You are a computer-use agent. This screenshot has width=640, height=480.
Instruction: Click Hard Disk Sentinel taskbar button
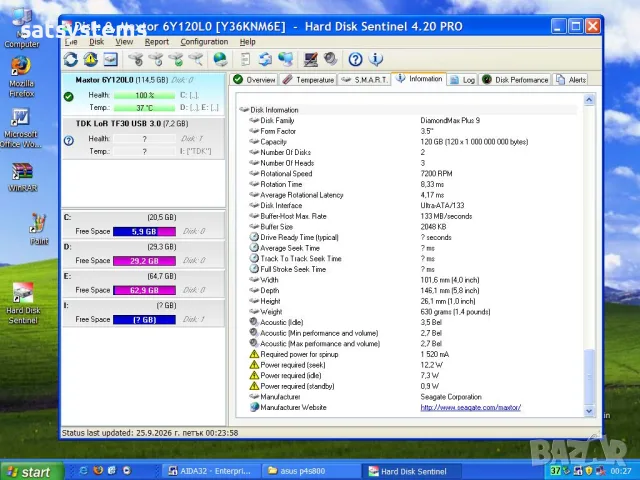411,471
